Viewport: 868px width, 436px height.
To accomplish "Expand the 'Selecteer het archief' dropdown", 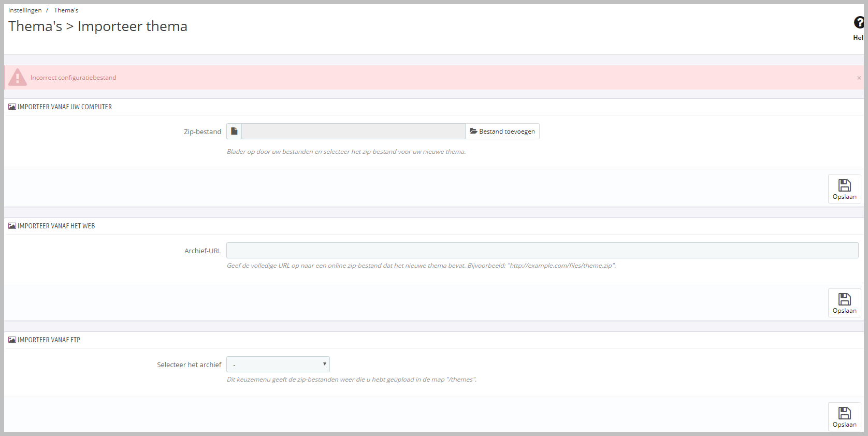I will (x=278, y=365).
